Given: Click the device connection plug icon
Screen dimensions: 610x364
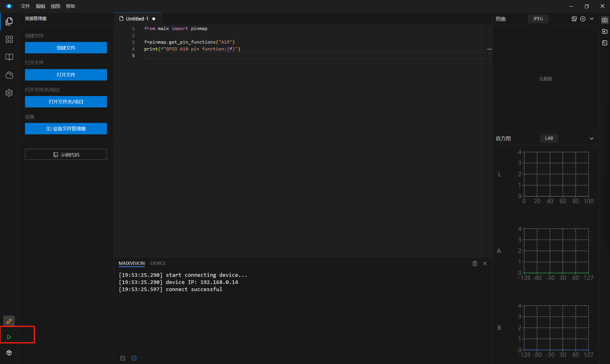Looking at the screenshot, I should (9, 321).
